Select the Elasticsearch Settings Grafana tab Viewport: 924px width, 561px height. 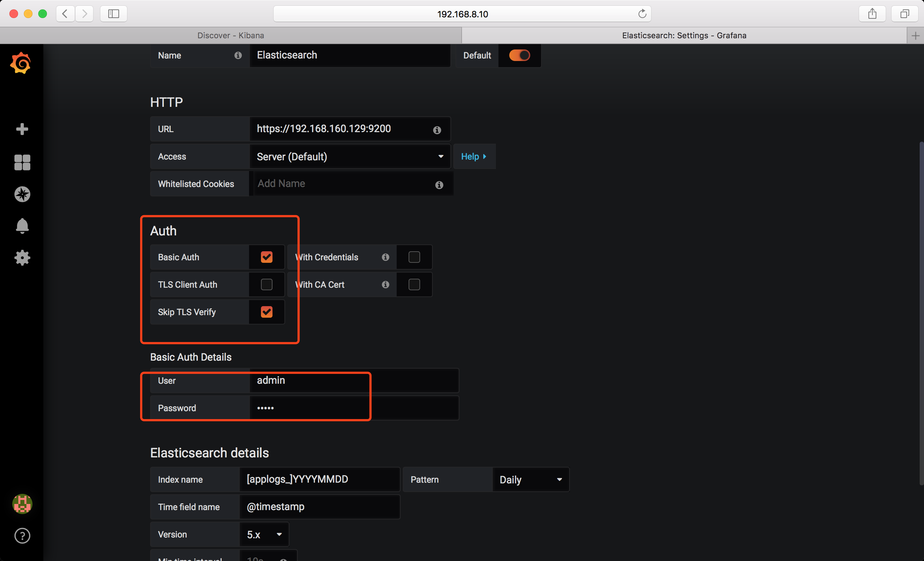coord(684,35)
